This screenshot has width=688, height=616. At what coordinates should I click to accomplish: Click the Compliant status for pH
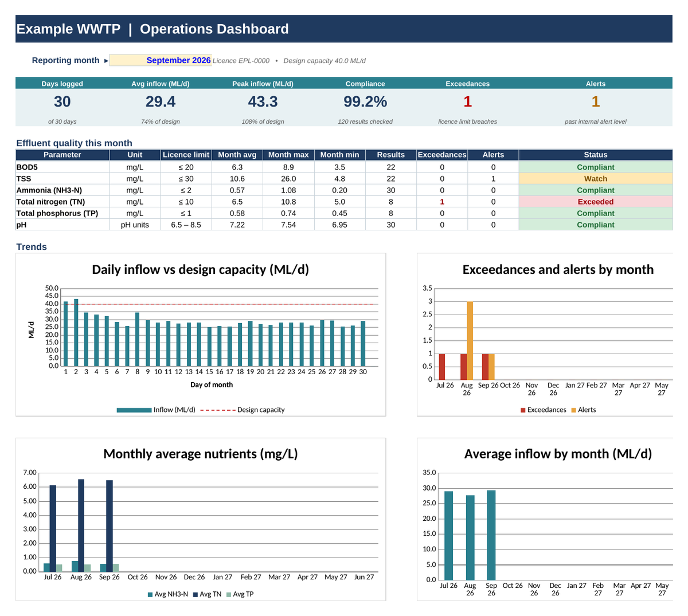596,225
